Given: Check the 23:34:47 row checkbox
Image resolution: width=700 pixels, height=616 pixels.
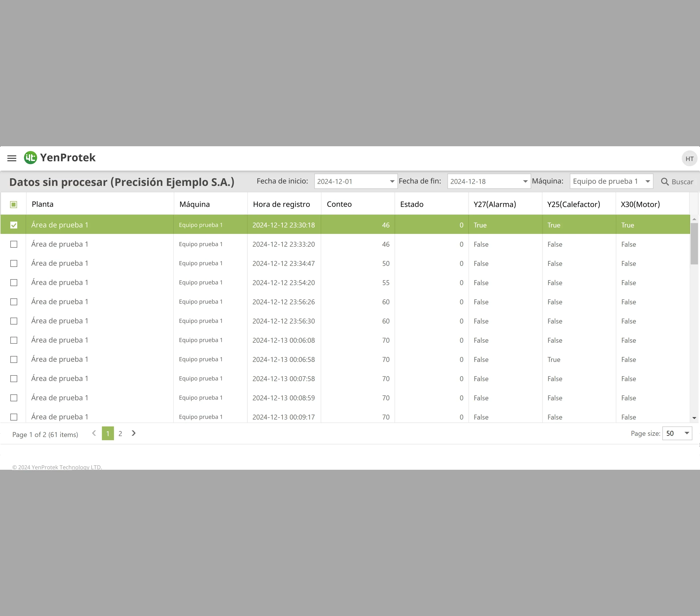Looking at the screenshot, I should (x=14, y=263).
